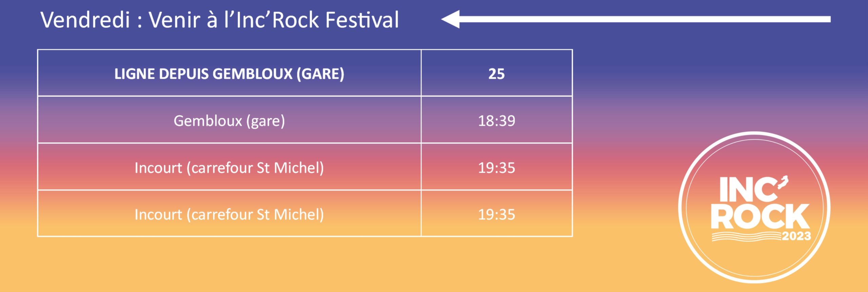
Task: Click the word 'GEMBLOUX' in the table header
Action: click(253, 74)
